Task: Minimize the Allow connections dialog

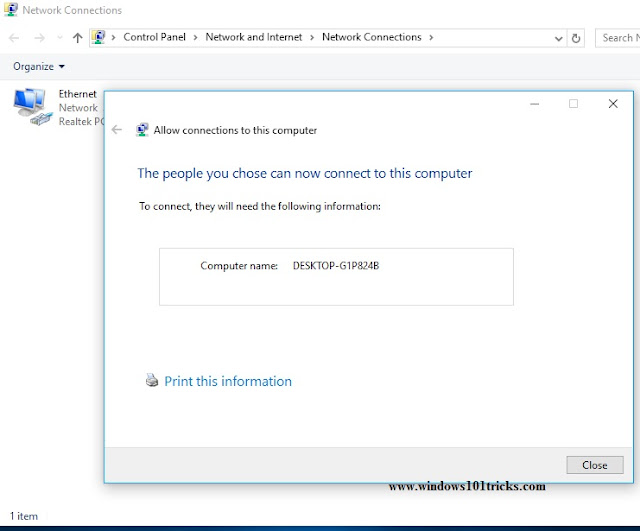Action: tap(534, 104)
